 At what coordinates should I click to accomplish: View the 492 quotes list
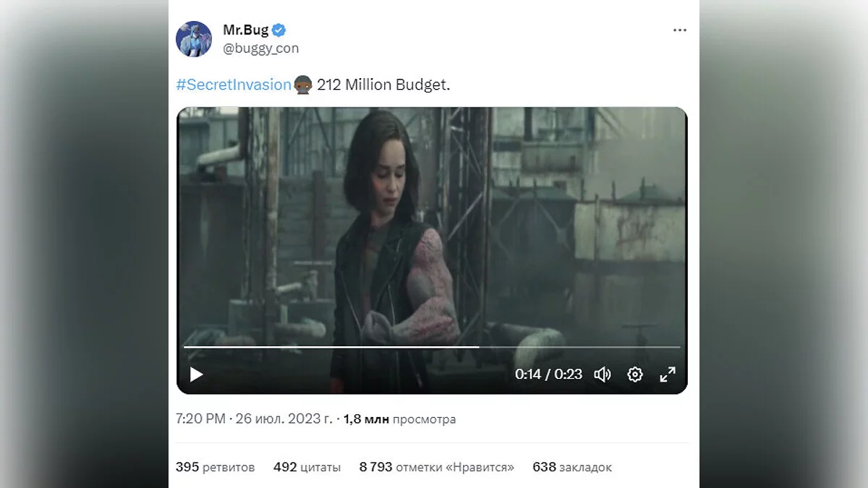click(307, 467)
